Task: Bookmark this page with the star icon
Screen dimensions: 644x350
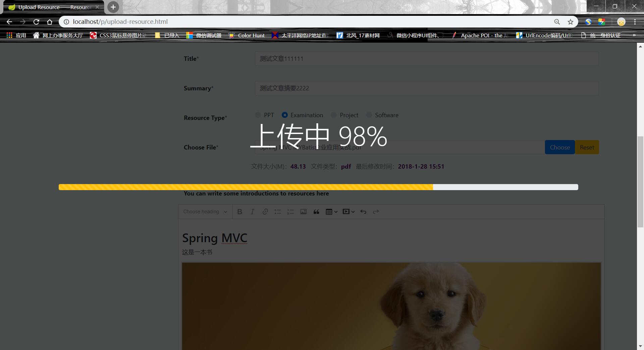Action: 571,22
